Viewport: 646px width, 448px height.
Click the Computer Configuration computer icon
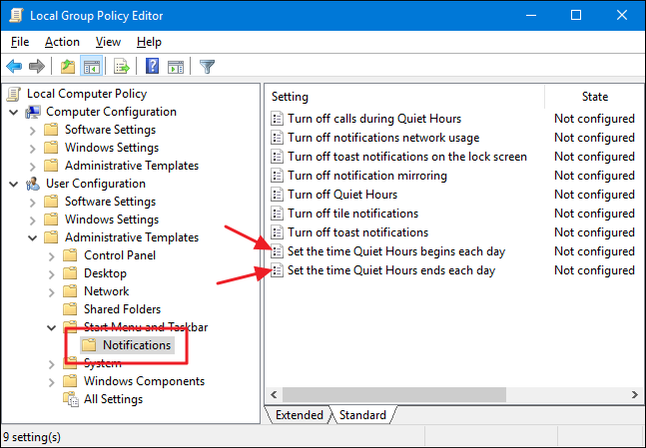click(x=33, y=112)
